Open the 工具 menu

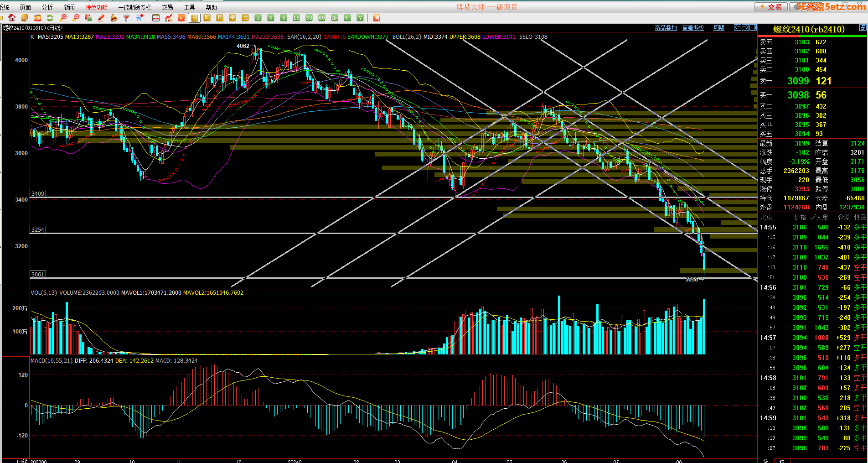click(x=189, y=7)
